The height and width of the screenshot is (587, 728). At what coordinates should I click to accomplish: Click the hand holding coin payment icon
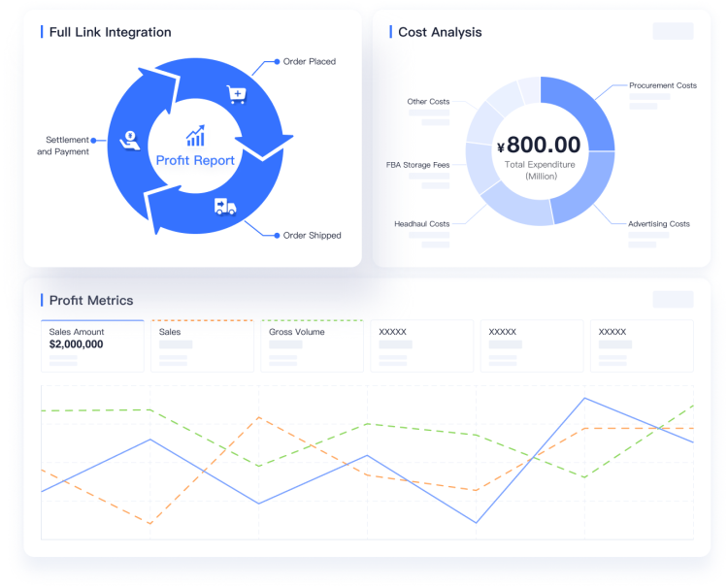click(130, 140)
